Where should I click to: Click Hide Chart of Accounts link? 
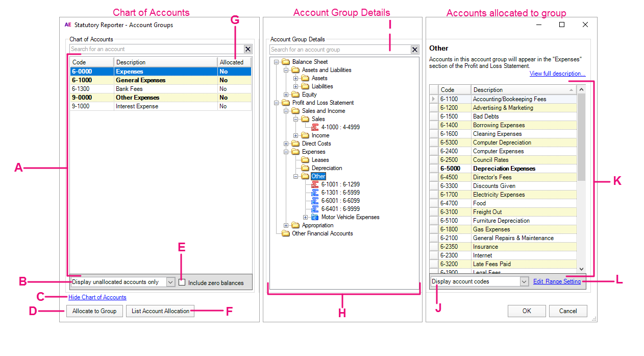(x=97, y=297)
